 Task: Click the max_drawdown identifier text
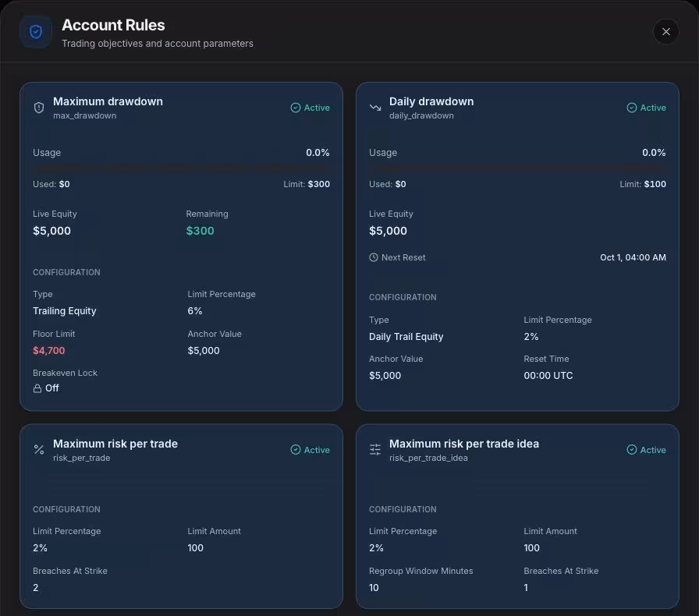(85, 116)
